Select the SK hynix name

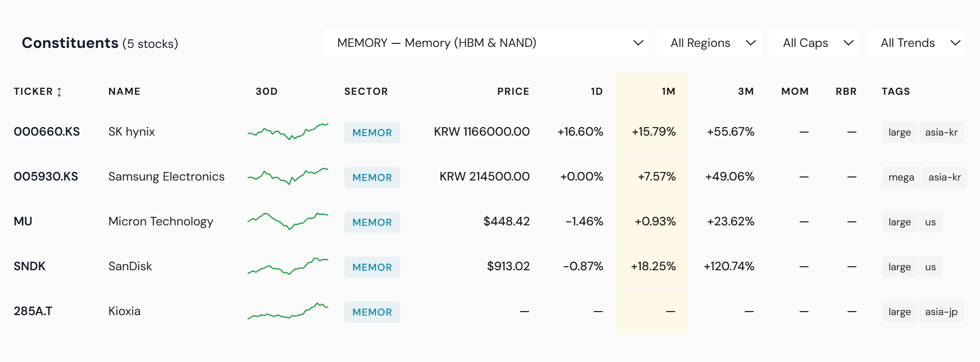[x=132, y=132]
